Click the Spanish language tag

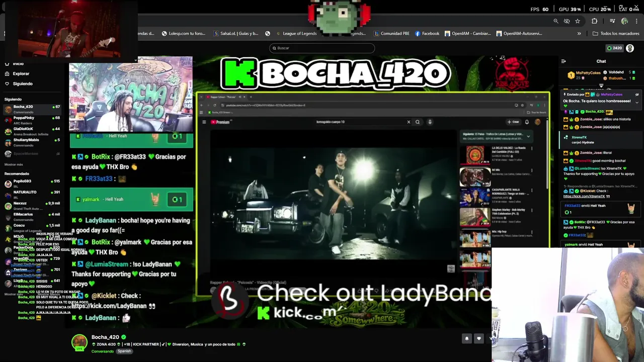(x=124, y=351)
